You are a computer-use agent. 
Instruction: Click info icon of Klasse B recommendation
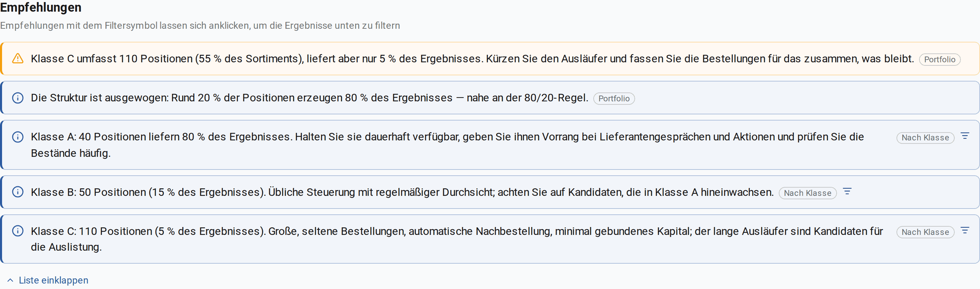tap(18, 192)
